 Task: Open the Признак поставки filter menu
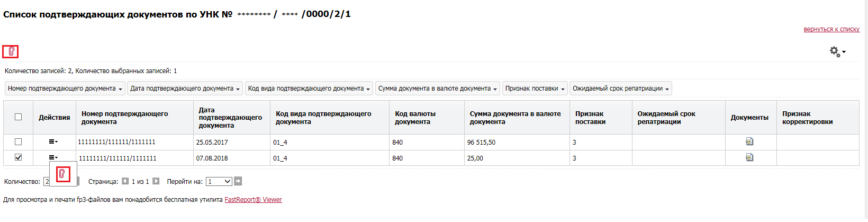tap(535, 88)
